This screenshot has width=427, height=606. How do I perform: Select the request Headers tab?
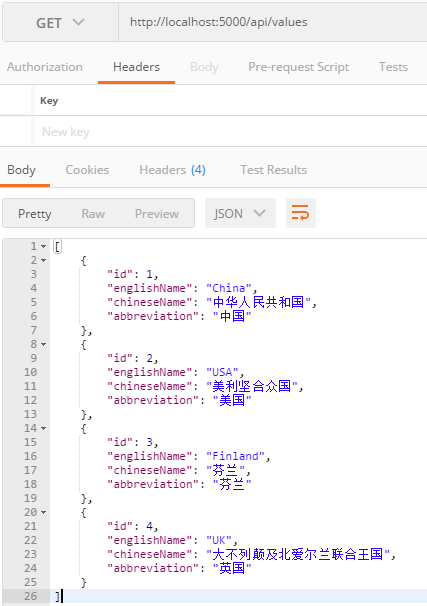coord(136,67)
